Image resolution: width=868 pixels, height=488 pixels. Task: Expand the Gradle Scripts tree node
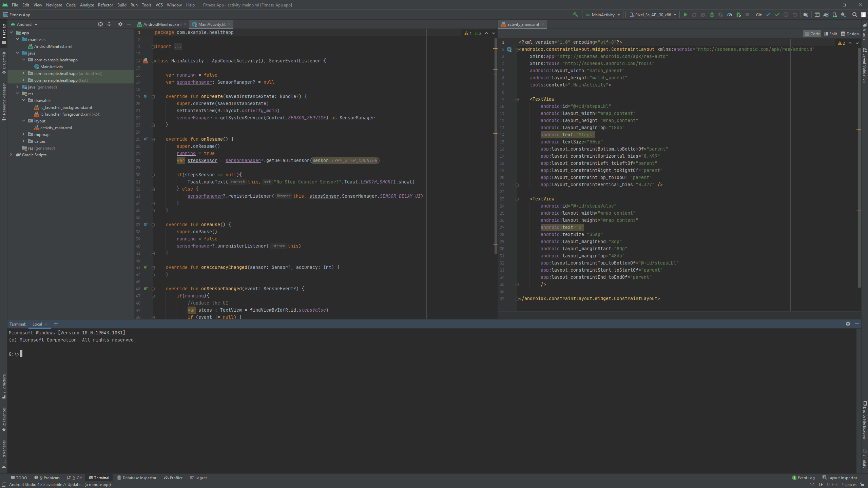pos(11,155)
